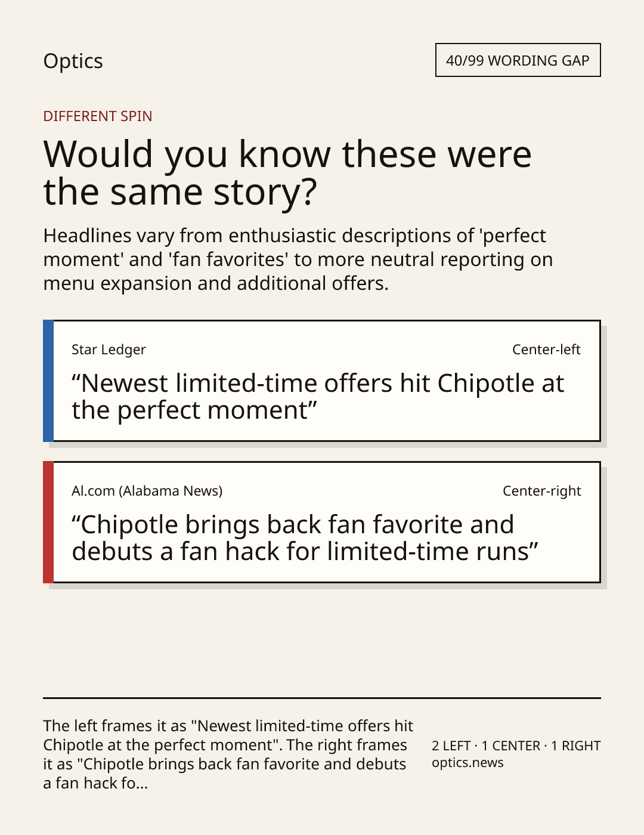Click the Star Ledger source name
This screenshot has width=644, height=835.
pos(109,350)
